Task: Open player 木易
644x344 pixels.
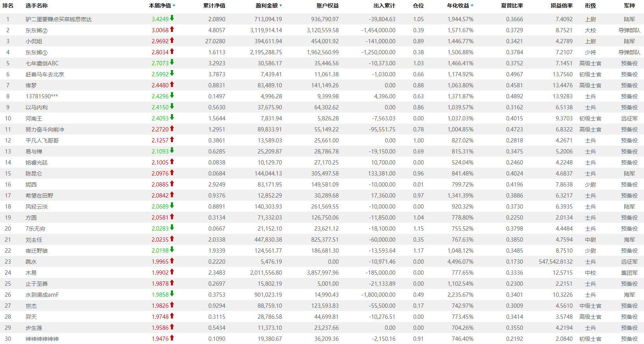Action: coord(31,273)
